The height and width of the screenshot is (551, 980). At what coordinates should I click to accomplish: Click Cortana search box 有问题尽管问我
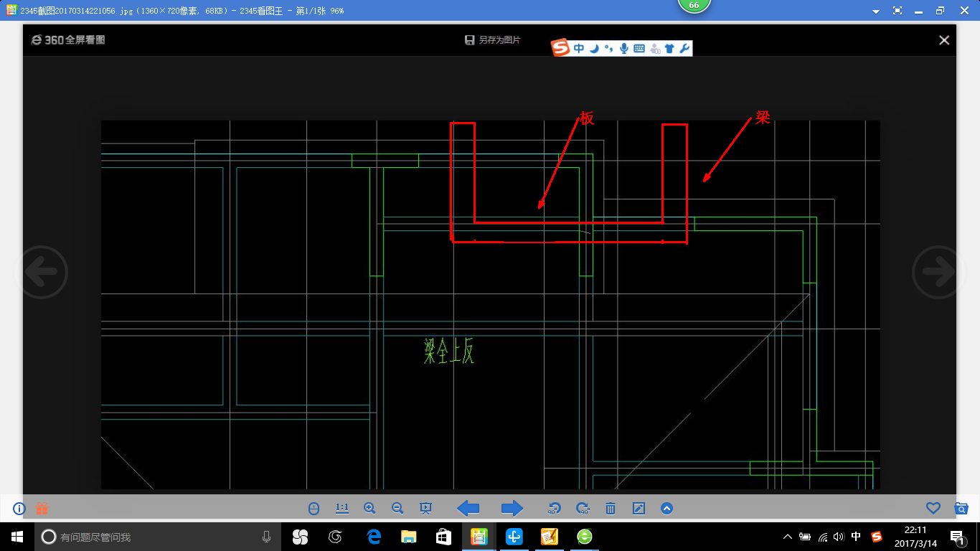tap(159, 537)
